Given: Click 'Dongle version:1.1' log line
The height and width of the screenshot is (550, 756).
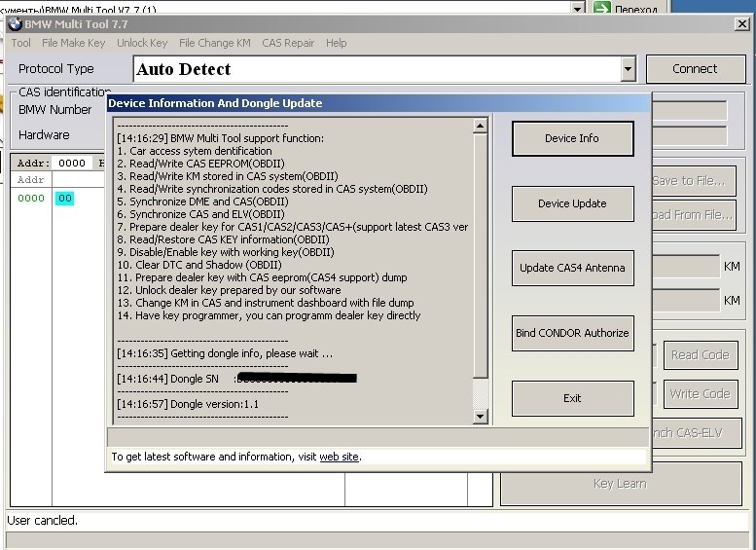Looking at the screenshot, I should point(188,404).
